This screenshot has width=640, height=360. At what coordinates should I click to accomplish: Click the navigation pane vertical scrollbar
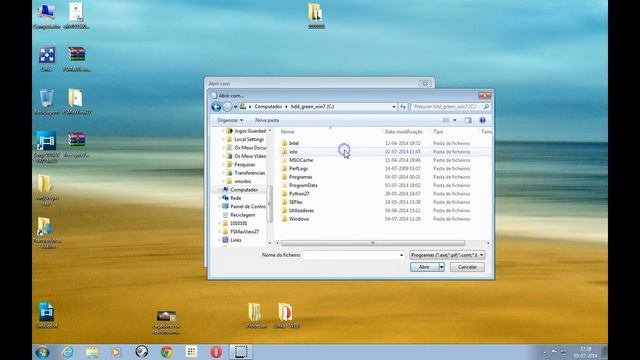(x=269, y=204)
